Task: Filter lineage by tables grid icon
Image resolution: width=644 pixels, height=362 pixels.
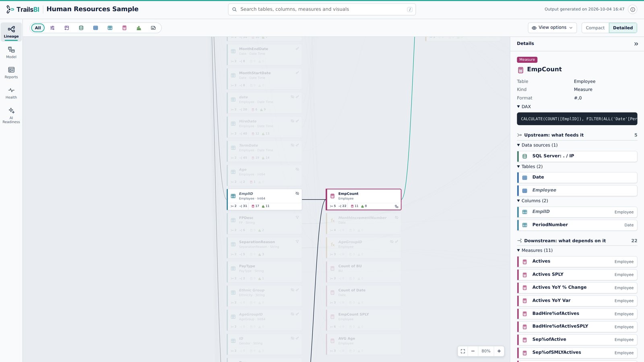Action: coord(95,28)
